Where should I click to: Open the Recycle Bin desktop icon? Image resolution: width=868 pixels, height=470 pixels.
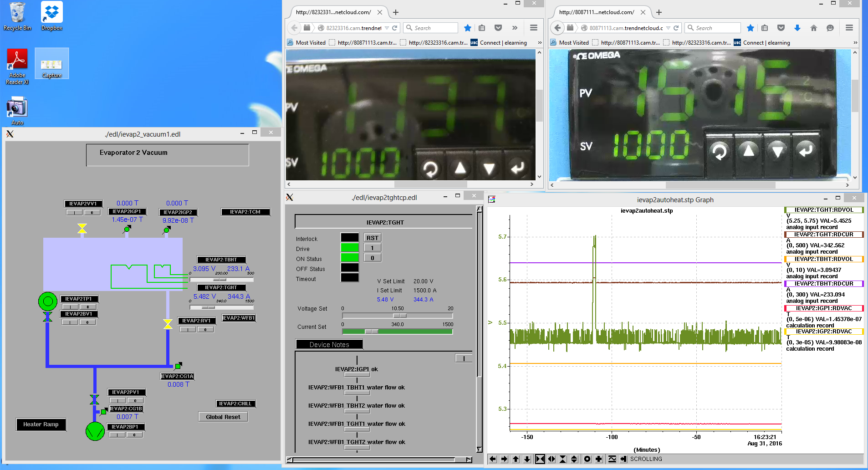click(17, 16)
